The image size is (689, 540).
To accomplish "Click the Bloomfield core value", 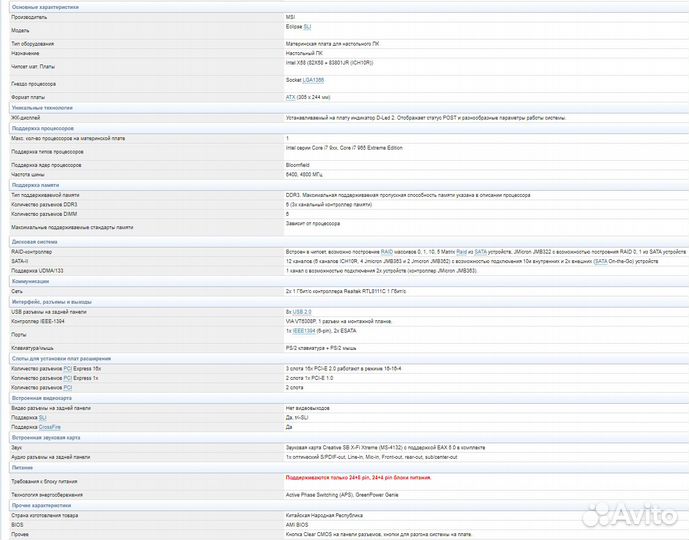I will 297,165.
